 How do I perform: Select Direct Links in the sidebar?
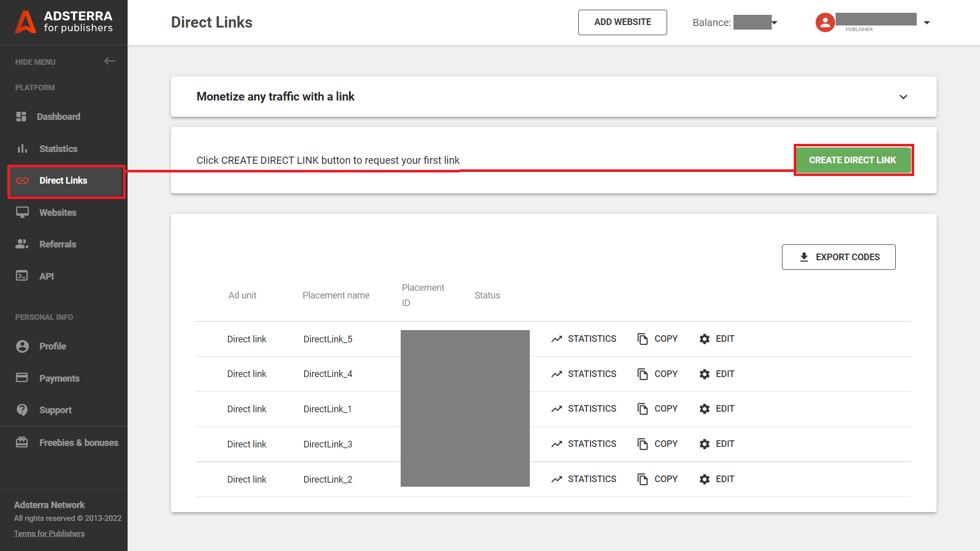63,180
